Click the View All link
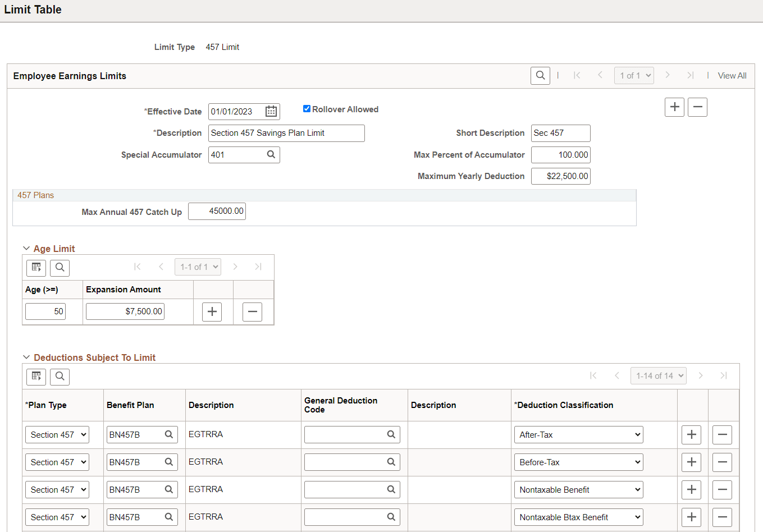 pyautogui.click(x=732, y=75)
